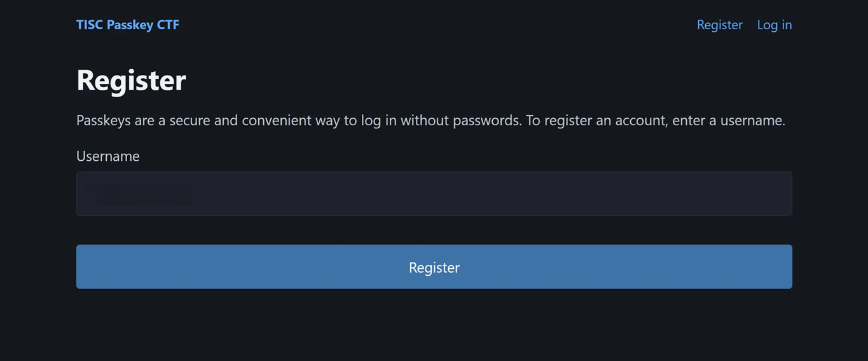Click the Username field label

(x=108, y=156)
